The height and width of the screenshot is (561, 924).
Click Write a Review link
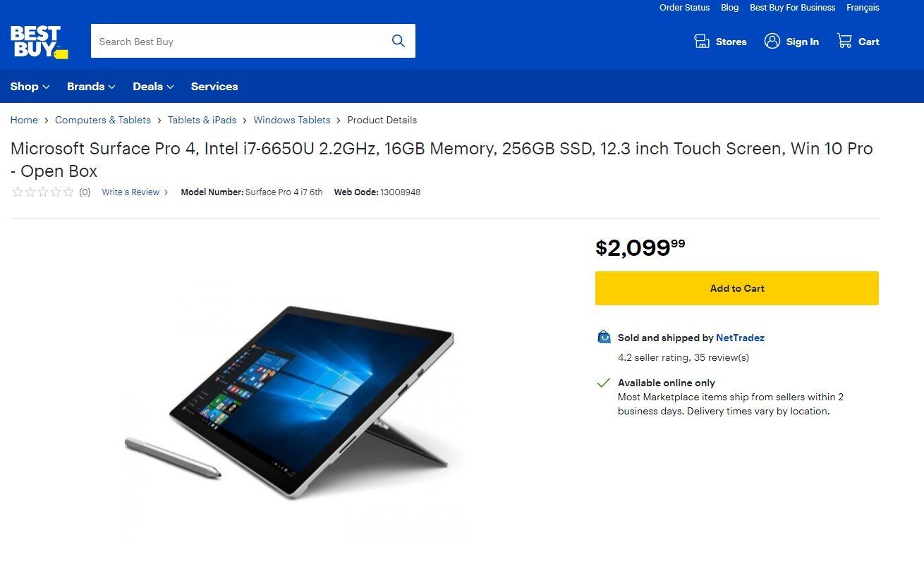click(131, 192)
